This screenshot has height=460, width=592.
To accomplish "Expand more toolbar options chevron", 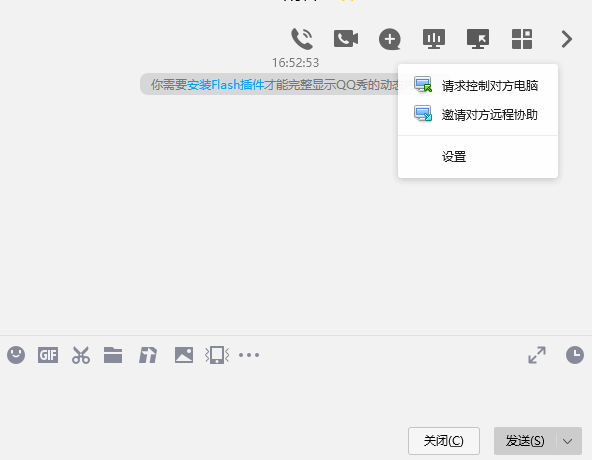I will 566,39.
